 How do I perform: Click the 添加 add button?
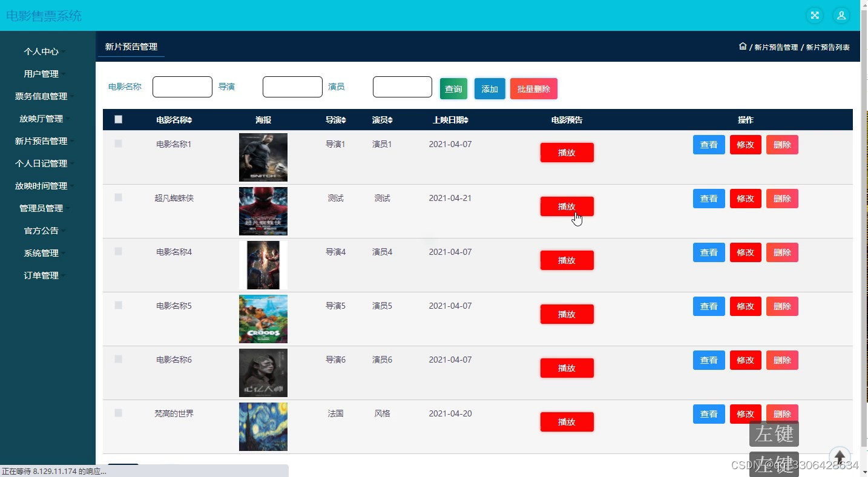point(490,89)
